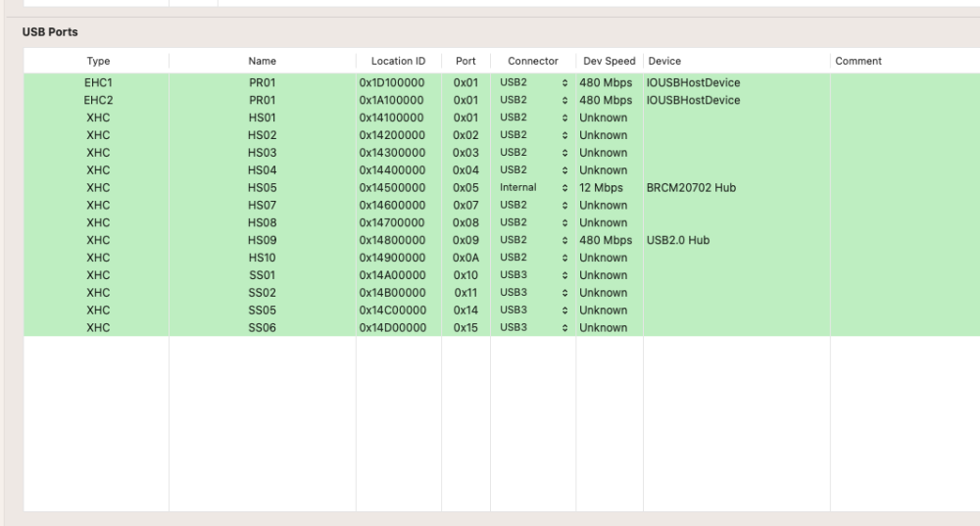Click the Comment column header
Screen dimensions: 980x526
pyautogui.click(x=905, y=61)
